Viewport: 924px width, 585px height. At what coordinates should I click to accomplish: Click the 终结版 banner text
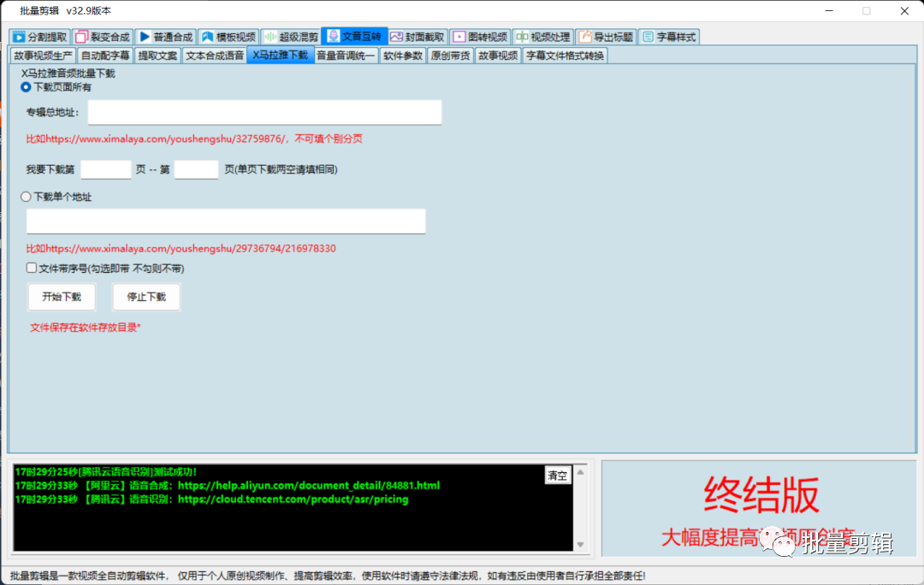761,495
